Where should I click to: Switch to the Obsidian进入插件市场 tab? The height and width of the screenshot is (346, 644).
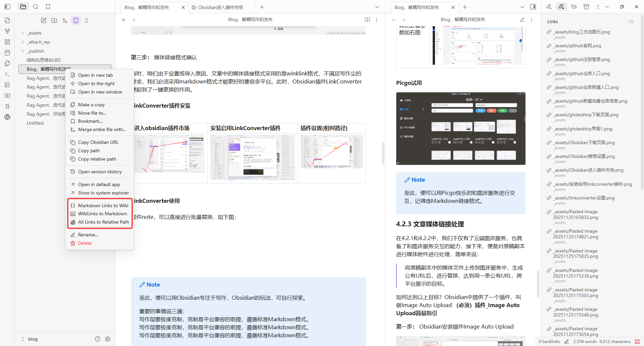pos(220,7)
